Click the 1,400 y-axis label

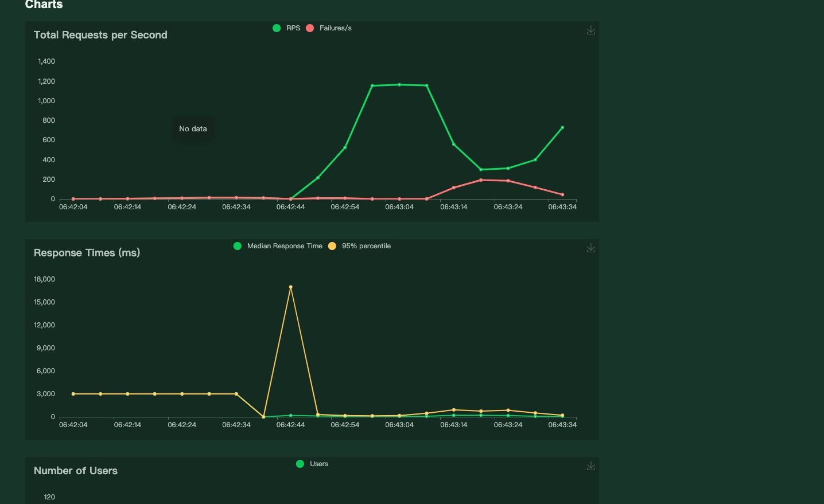pyautogui.click(x=46, y=61)
